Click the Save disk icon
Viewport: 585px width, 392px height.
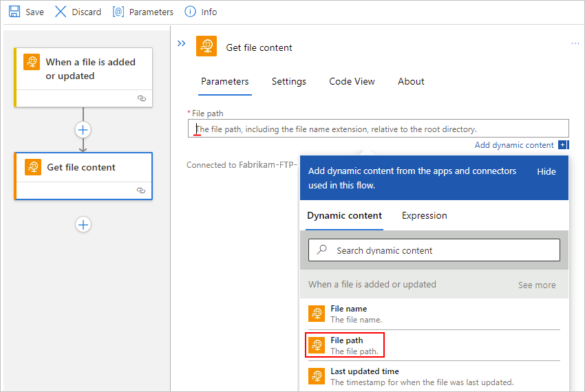tap(14, 12)
